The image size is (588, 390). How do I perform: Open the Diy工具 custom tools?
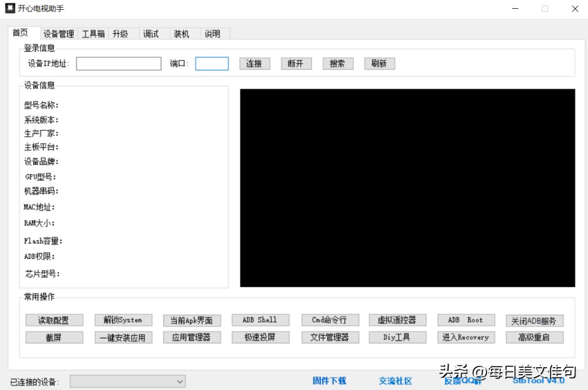(x=397, y=337)
